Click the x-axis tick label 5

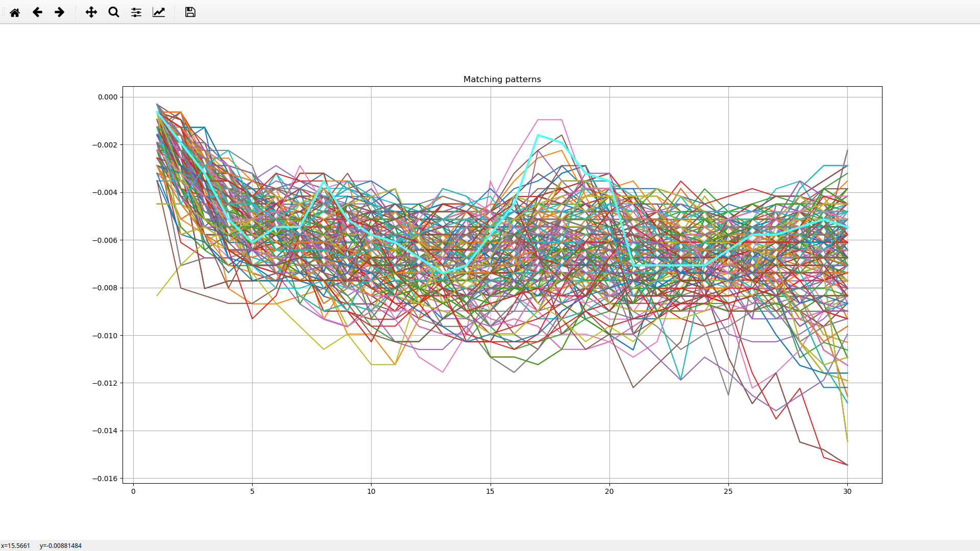[x=252, y=491]
